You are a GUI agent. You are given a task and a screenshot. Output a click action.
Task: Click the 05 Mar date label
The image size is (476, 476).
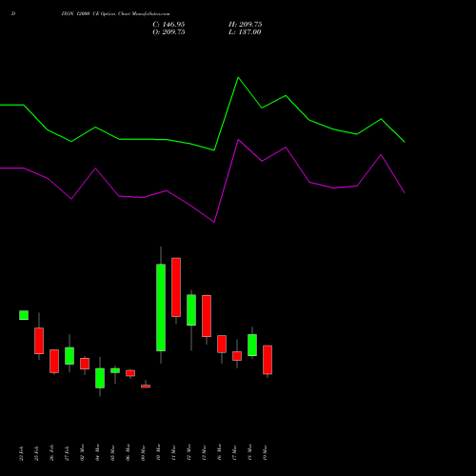pyautogui.click(x=112, y=452)
